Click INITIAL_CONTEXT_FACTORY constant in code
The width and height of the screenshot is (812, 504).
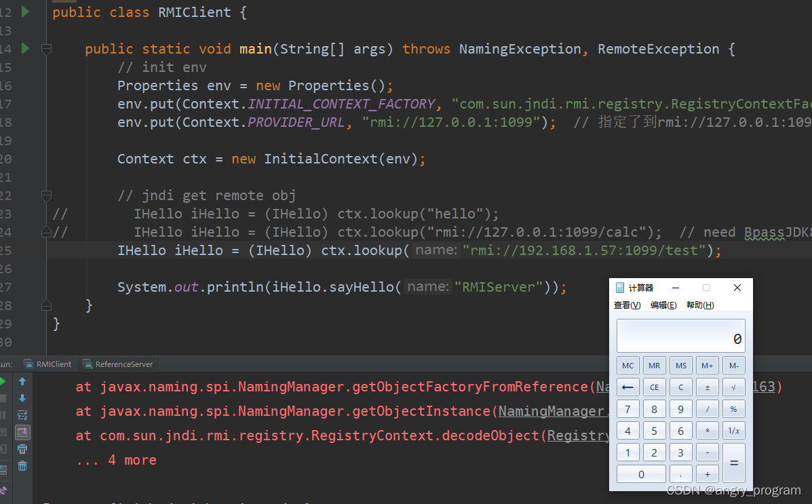coord(341,104)
